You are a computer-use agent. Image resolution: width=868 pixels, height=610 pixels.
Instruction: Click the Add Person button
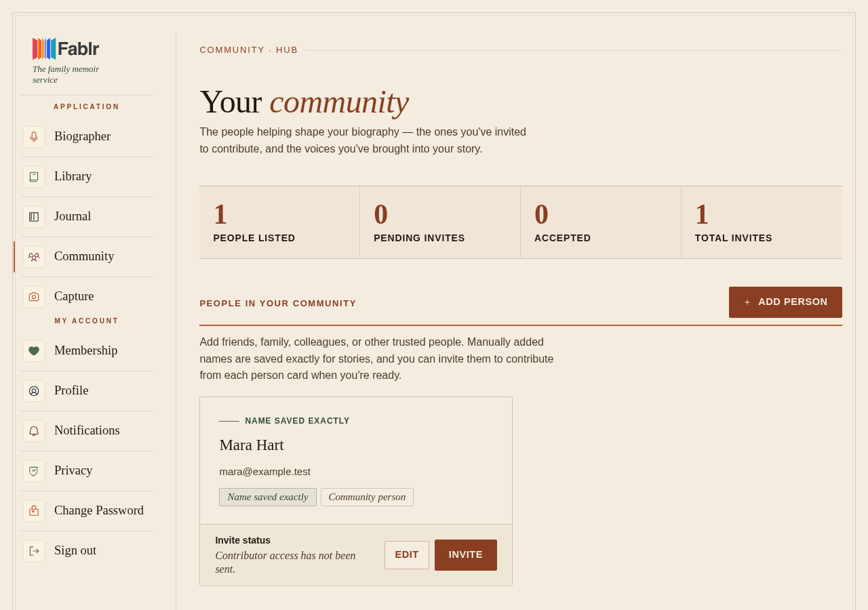[785, 302]
